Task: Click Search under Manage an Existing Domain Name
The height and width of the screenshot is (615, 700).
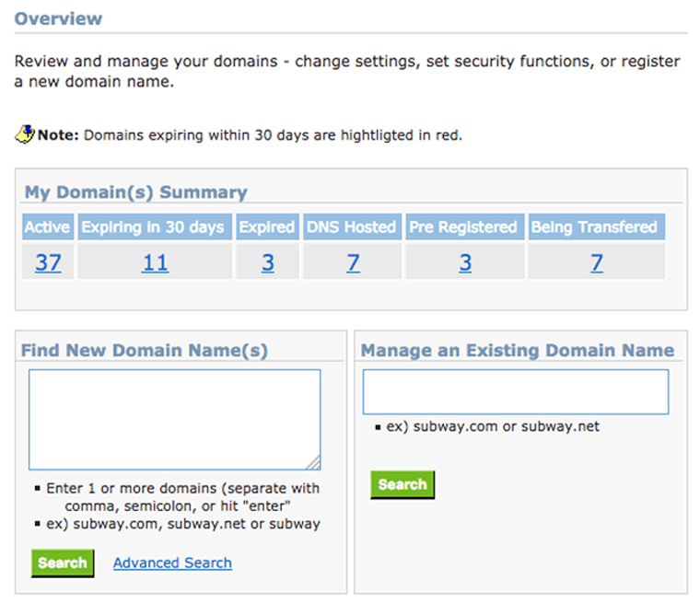Action: tap(402, 484)
